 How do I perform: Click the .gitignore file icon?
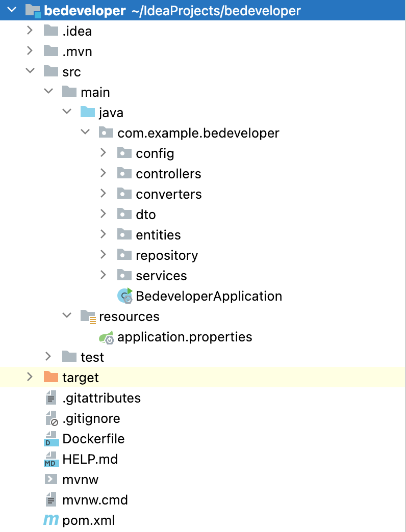[x=51, y=418]
